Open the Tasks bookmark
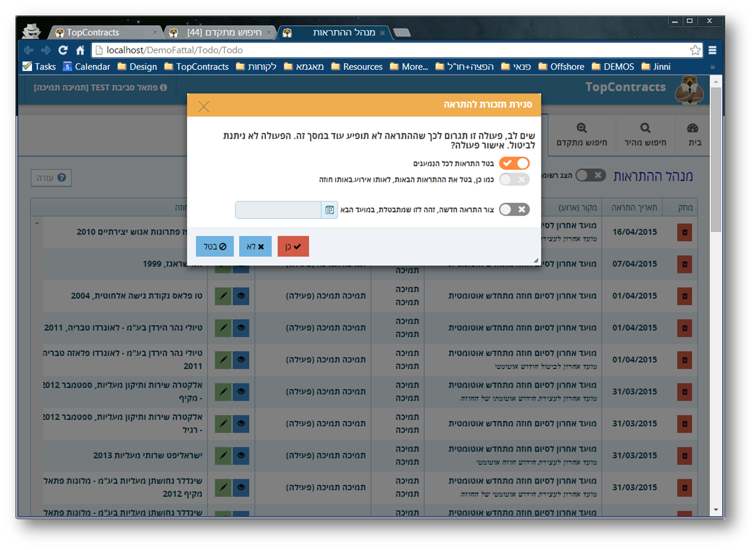 point(39,67)
